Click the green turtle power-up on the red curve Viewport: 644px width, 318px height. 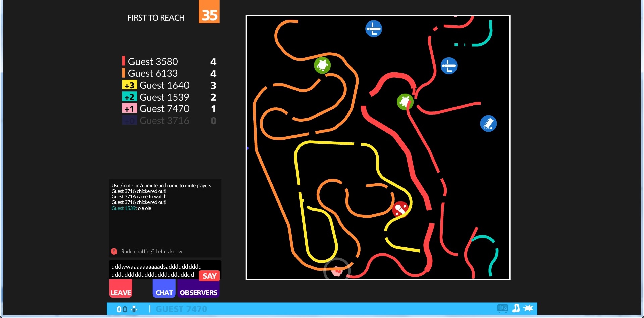[405, 102]
